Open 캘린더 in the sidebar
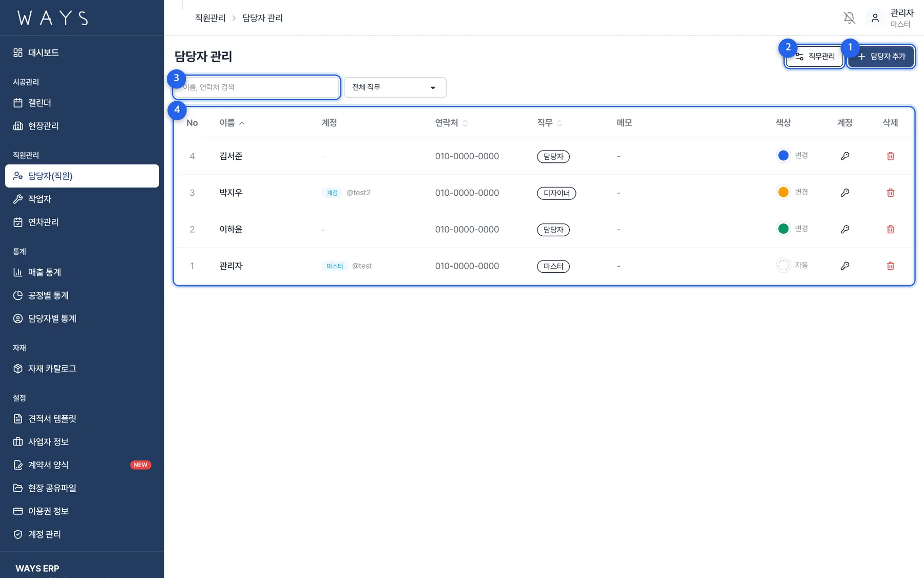Viewport: 924px width, 578px height. pyautogui.click(x=82, y=103)
